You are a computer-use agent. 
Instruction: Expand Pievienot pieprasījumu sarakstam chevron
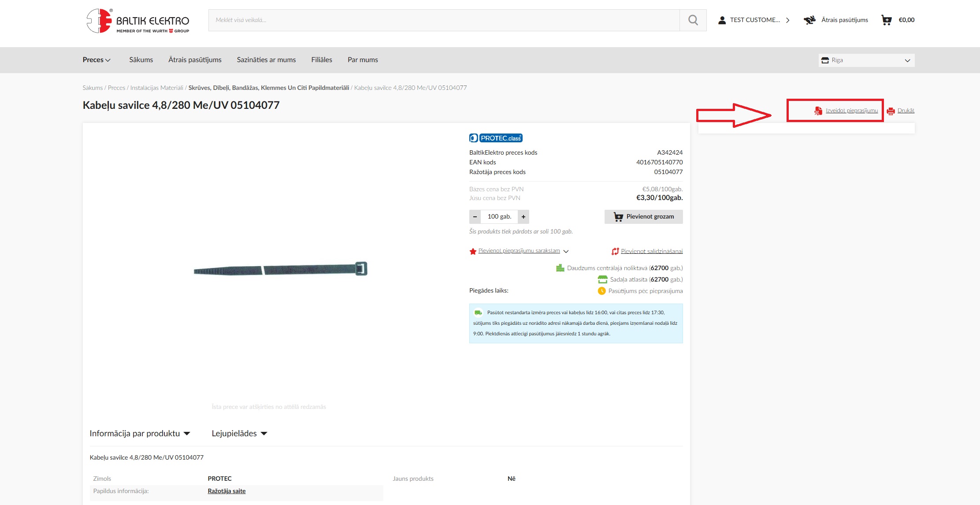pyautogui.click(x=566, y=251)
